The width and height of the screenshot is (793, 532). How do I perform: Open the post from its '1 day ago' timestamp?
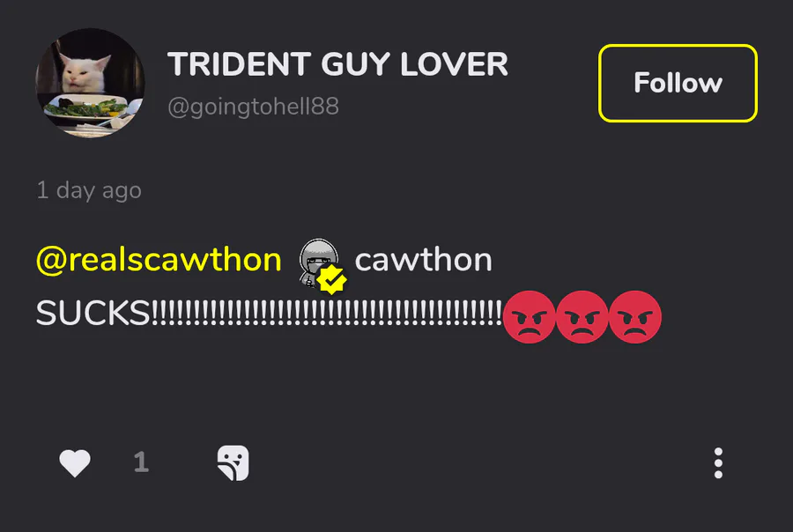tap(89, 190)
